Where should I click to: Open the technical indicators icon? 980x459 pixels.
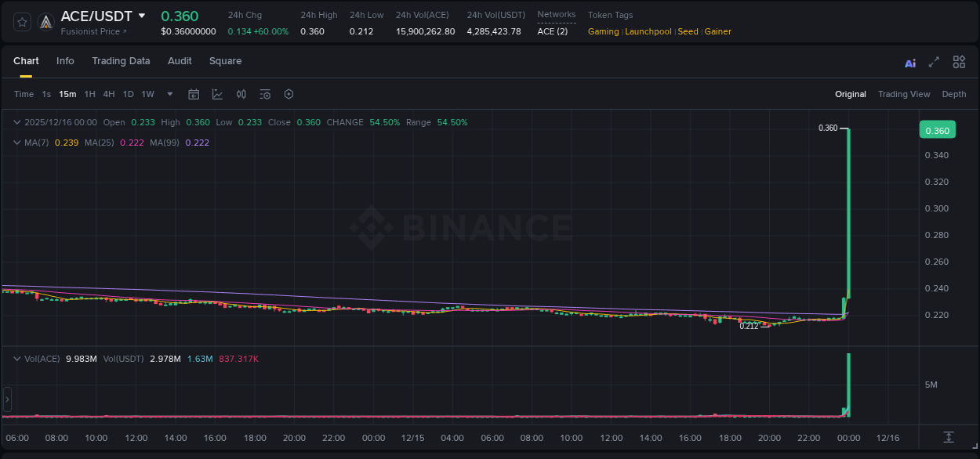[241, 94]
